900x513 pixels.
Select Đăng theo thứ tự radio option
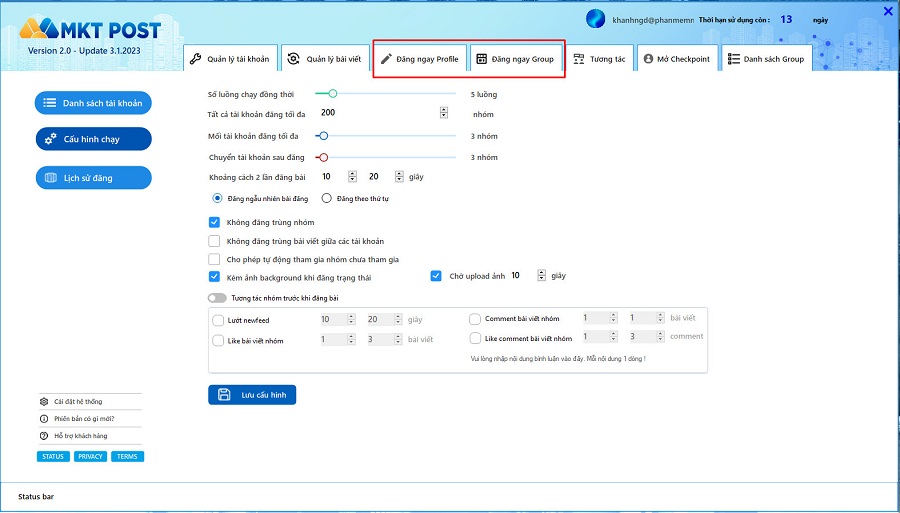[326, 199]
